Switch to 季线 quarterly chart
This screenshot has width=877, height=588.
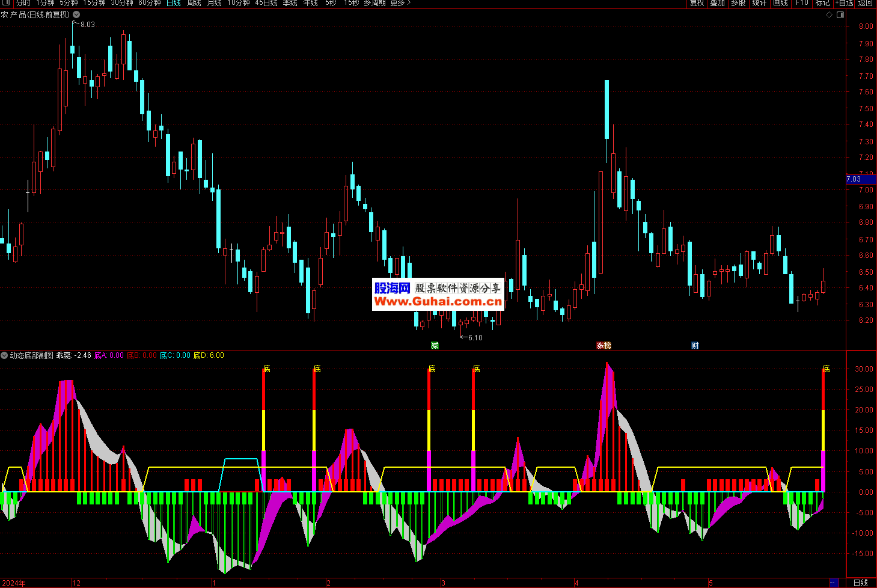[x=290, y=3]
